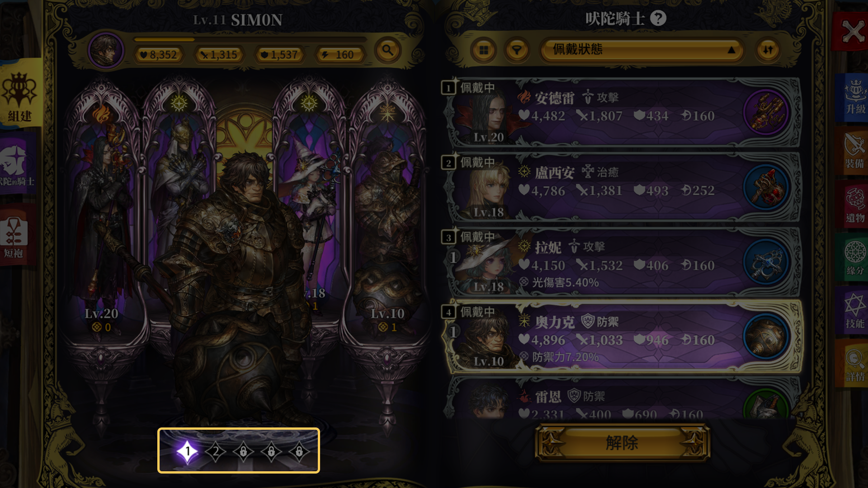This screenshot has height=488, width=868.
Task: Open 遺物 relic sidebar icon
Action: coord(855,206)
